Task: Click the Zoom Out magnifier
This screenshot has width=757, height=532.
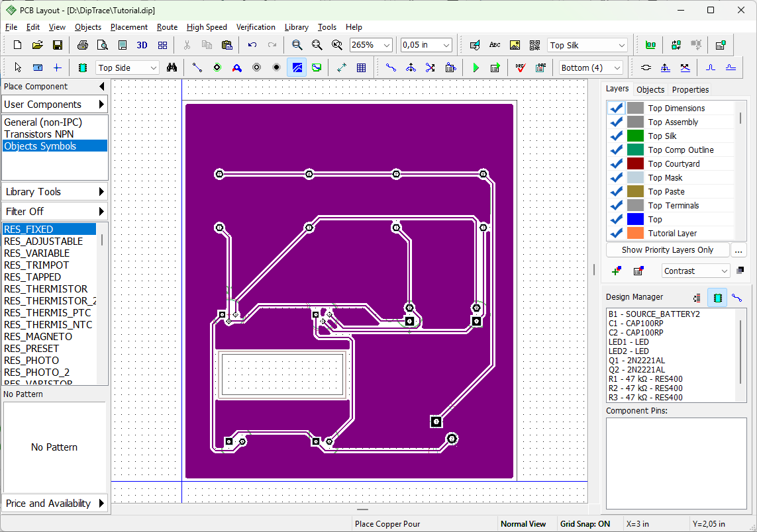Action: 317,45
